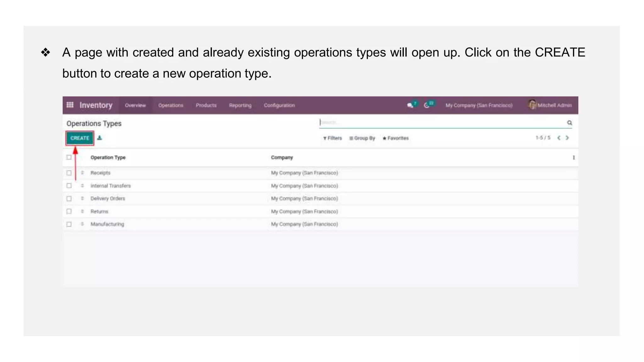
Task: Click the Manufacturing row company cell
Action: pos(304,224)
